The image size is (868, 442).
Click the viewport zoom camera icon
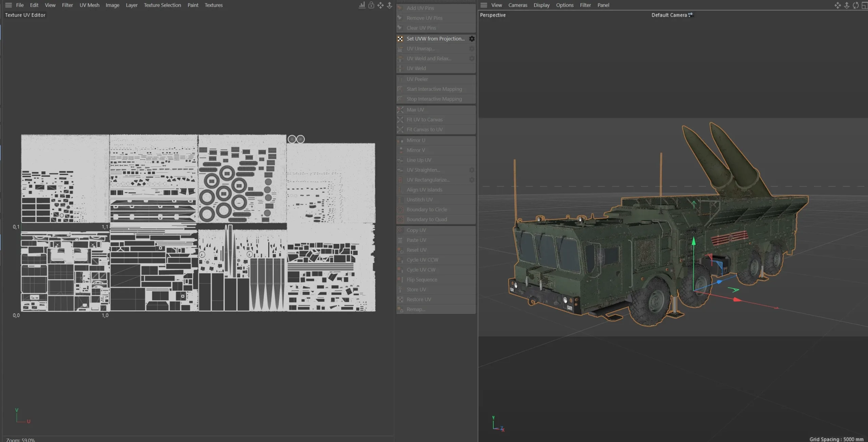(847, 5)
